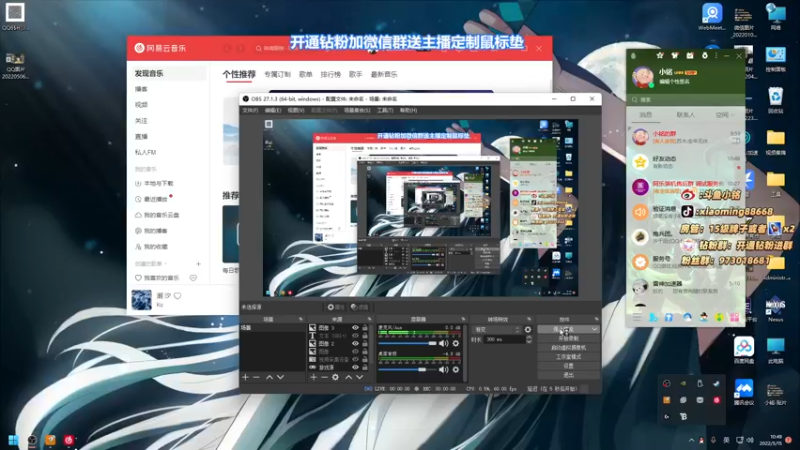800x450 pixels.
Task: Open 腾讯会议 desktop icon
Action: click(x=744, y=392)
